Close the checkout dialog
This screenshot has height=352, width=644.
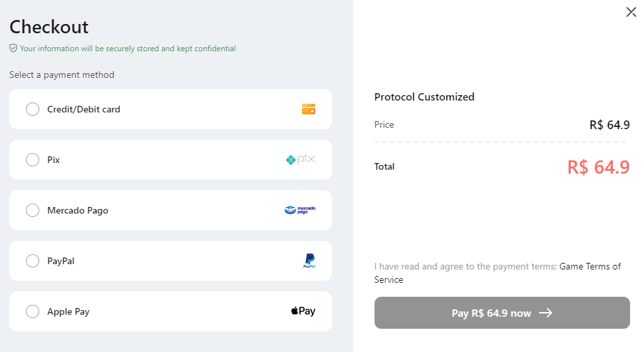click(631, 12)
